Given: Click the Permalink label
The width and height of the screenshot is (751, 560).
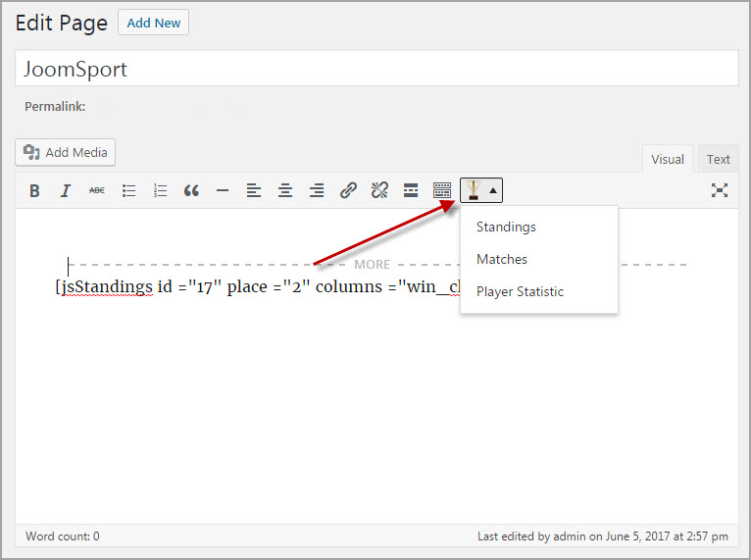Looking at the screenshot, I should tap(55, 106).
